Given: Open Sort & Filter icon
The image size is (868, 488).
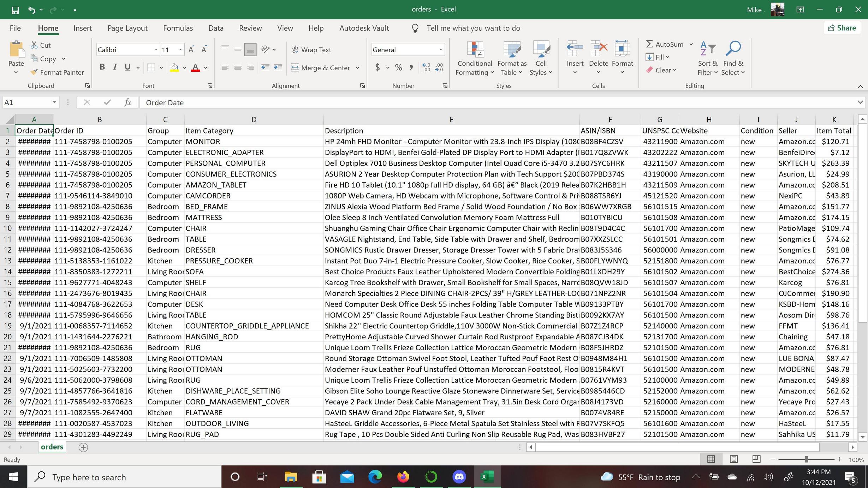Looking at the screenshot, I should coord(708,58).
